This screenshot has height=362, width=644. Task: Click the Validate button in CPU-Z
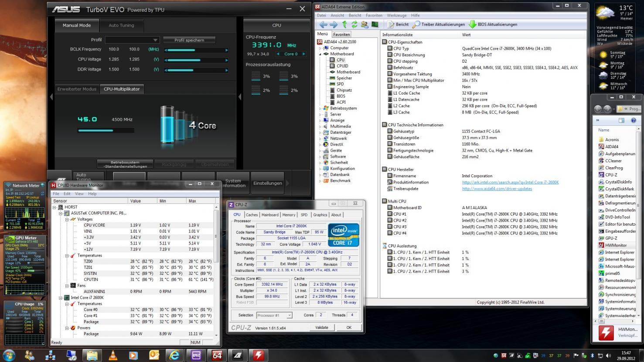coord(322,328)
